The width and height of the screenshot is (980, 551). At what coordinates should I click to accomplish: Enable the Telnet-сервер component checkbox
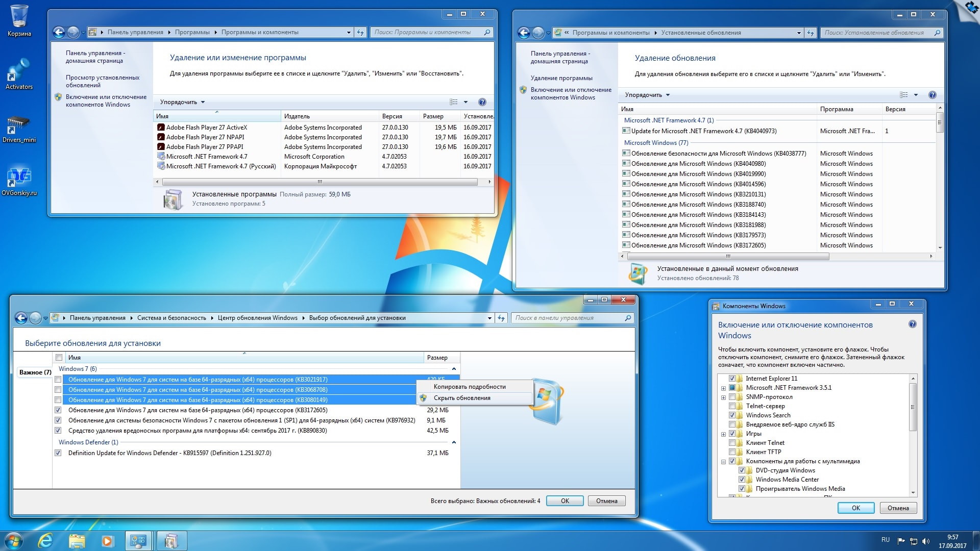coord(732,406)
